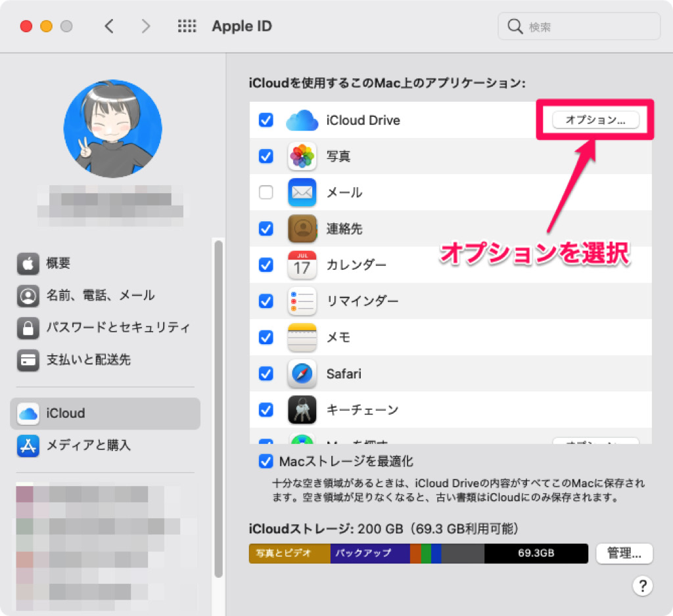Click the メール label in app list
The width and height of the screenshot is (673, 616).
point(344,192)
